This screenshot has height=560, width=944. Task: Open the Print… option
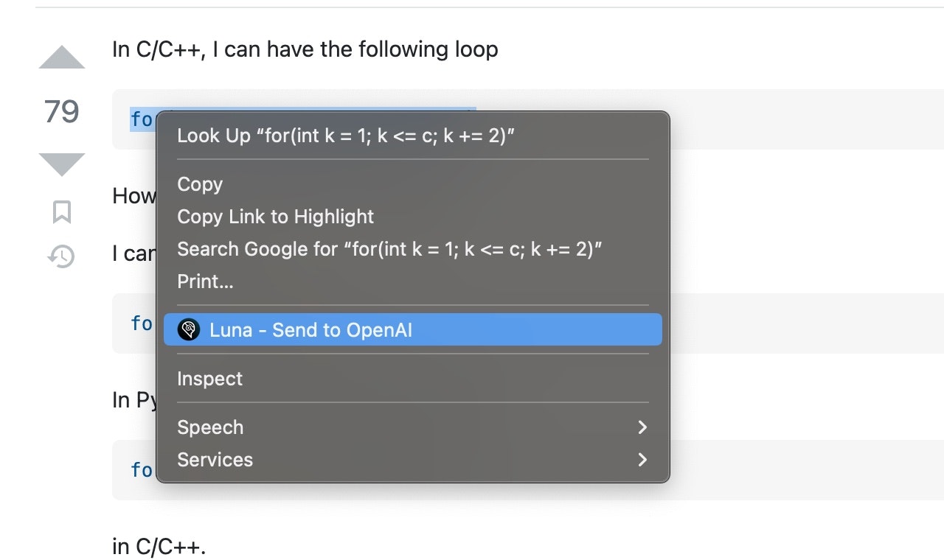[x=205, y=281]
